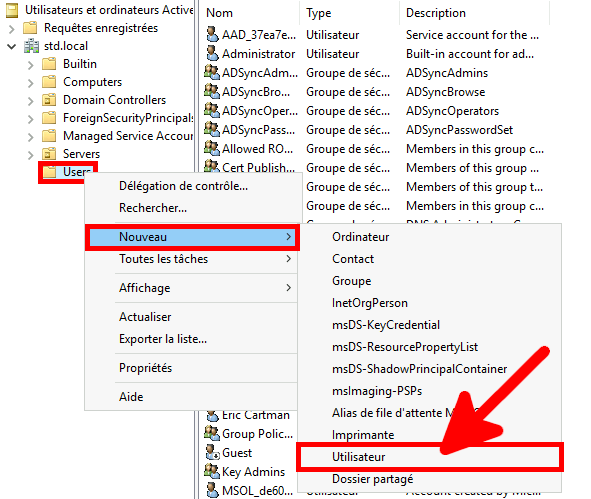The width and height of the screenshot is (591, 499).
Task: Click the Active Directory root console icon
Action: (x=12, y=10)
